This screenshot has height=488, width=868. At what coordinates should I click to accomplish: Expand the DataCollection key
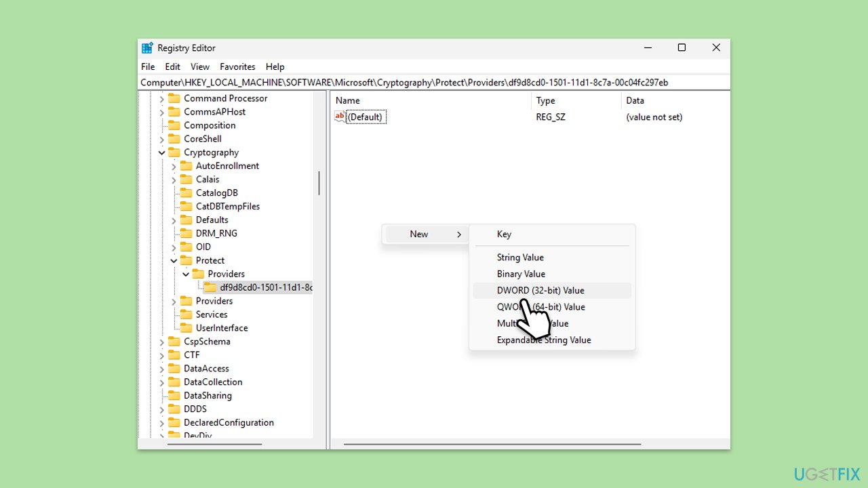pyautogui.click(x=161, y=382)
